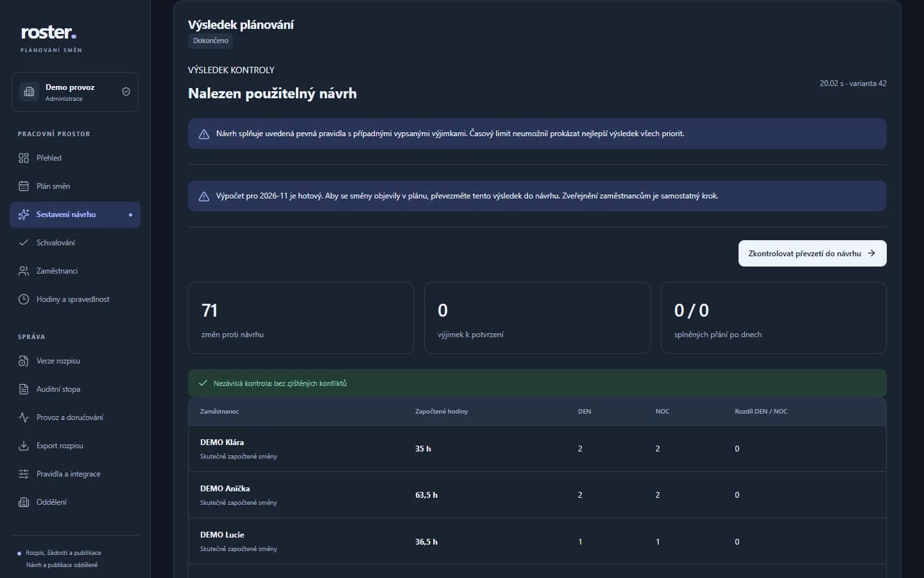The width and height of the screenshot is (924, 578).
Task: Click the warning icon beside 'Návrh splňuje' message
Action: (204, 134)
